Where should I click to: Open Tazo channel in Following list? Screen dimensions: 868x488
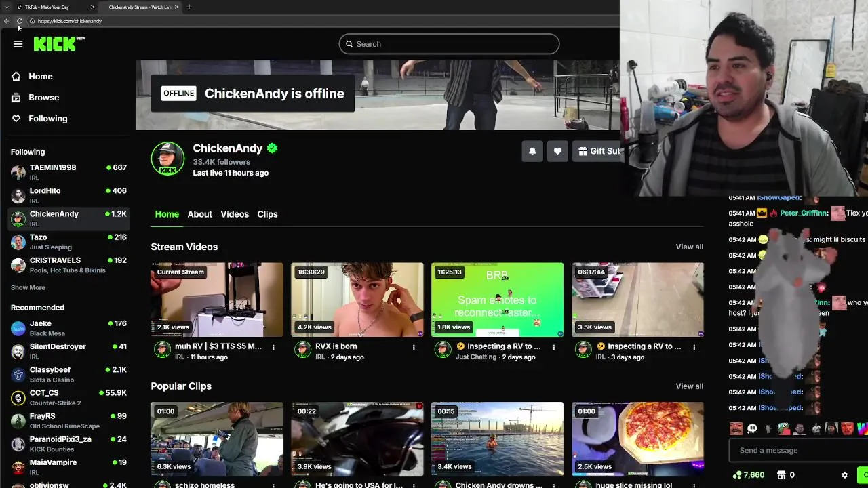click(x=68, y=242)
